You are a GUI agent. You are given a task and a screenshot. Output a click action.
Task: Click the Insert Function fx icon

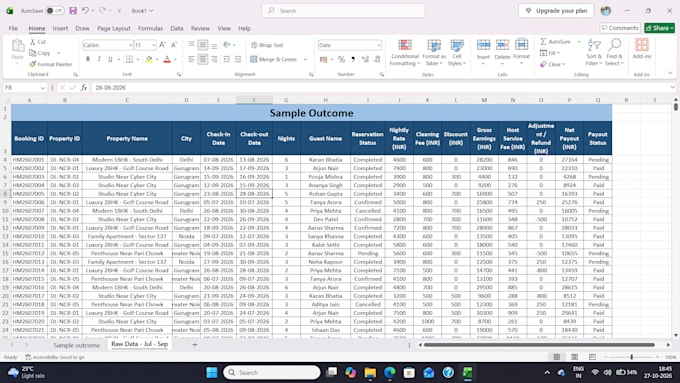(x=84, y=88)
